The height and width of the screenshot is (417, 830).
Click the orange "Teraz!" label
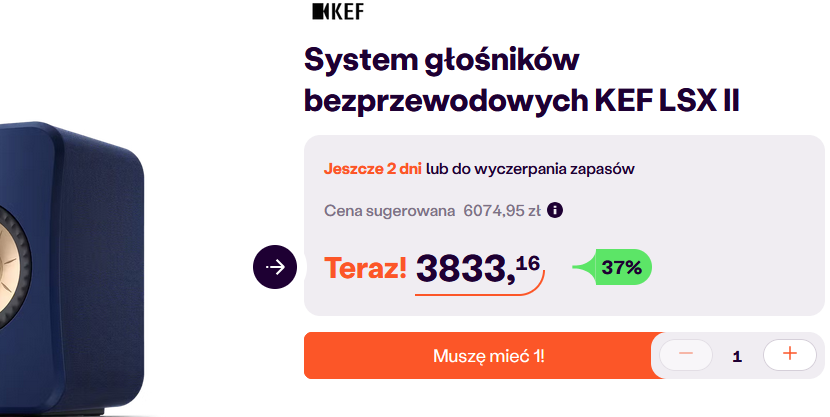pyautogui.click(x=365, y=268)
